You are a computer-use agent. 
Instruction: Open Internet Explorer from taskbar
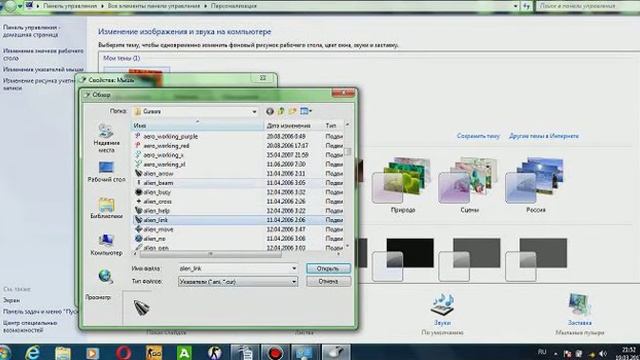point(33,352)
